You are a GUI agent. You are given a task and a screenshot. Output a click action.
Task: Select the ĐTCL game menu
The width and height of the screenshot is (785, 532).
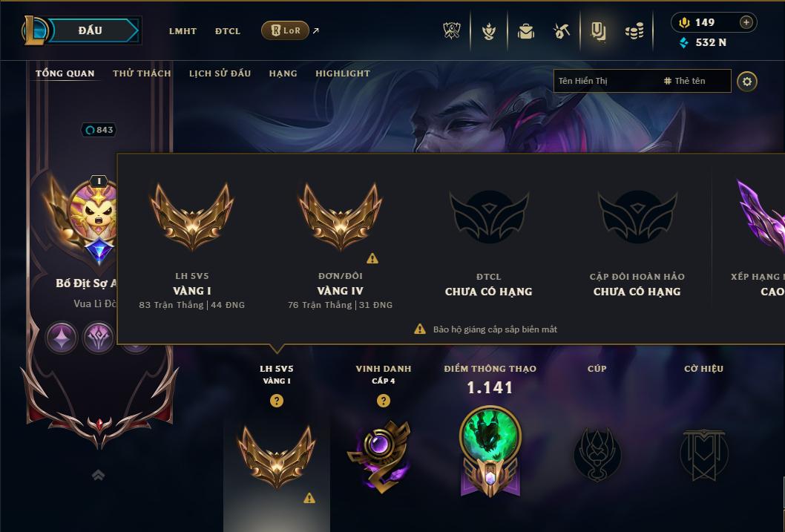coord(228,31)
